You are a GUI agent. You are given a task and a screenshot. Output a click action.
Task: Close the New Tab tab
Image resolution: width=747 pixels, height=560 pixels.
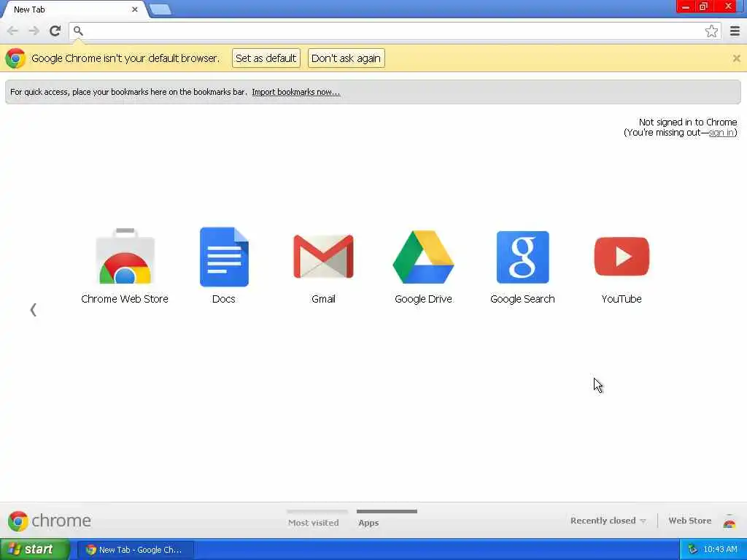coord(135,9)
